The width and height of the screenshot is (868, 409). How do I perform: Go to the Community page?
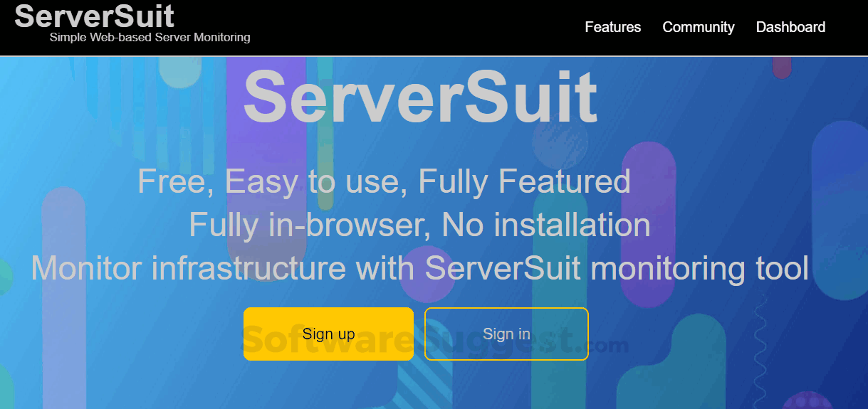click(698, 27)
